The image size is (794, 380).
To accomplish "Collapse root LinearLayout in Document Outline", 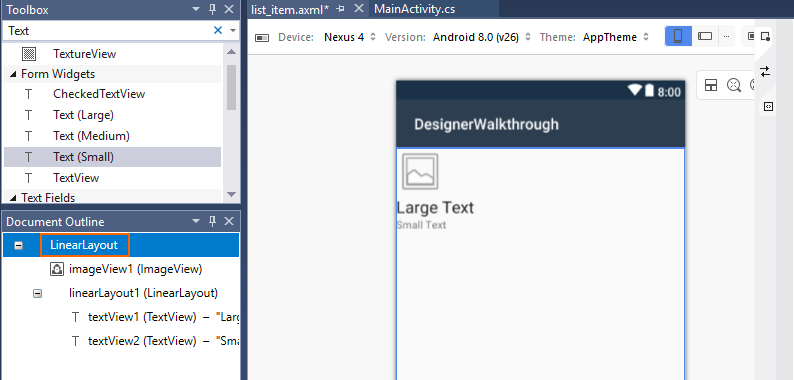I will pos(19,245).
